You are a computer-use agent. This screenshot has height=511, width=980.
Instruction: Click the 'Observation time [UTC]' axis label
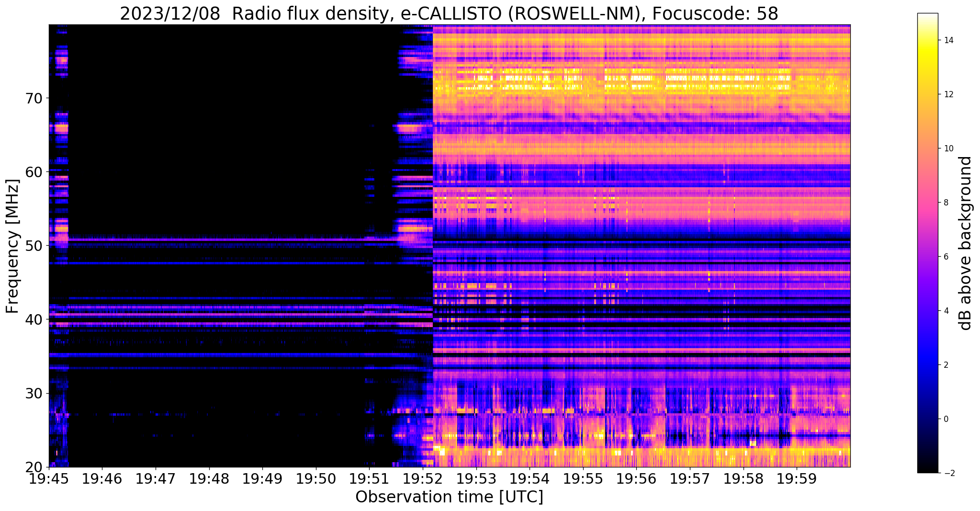tap(449, 497)
